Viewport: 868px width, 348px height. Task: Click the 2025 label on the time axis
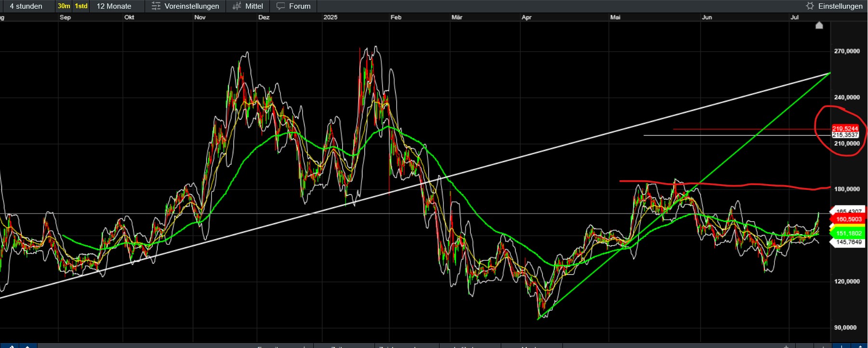click(x=331, y=17)
